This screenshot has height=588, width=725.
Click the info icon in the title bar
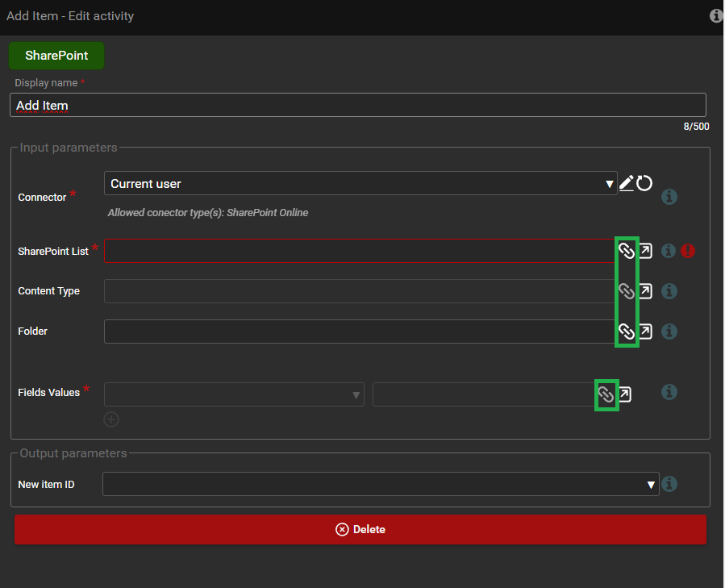click(715, 16)
